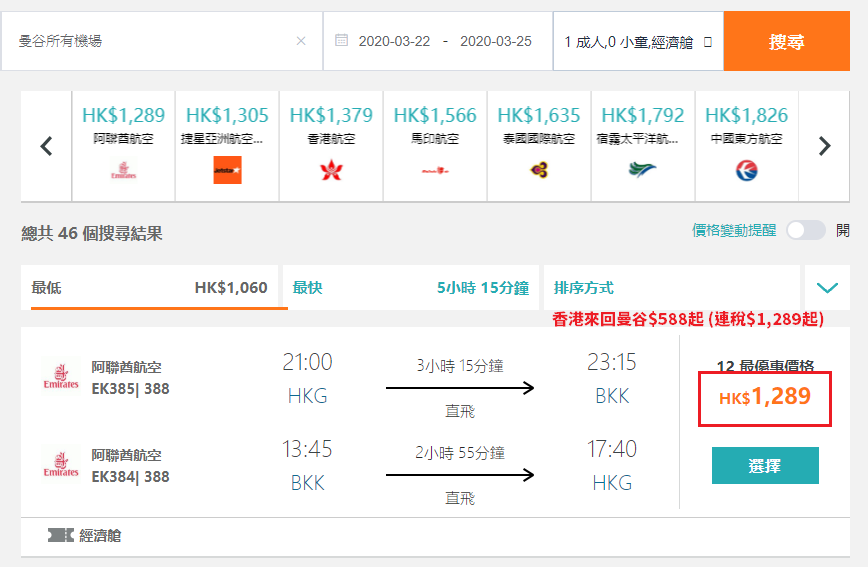Click 2小時 55分鐘 return duration
Screen dimensions: 868x567
[459, 453]
